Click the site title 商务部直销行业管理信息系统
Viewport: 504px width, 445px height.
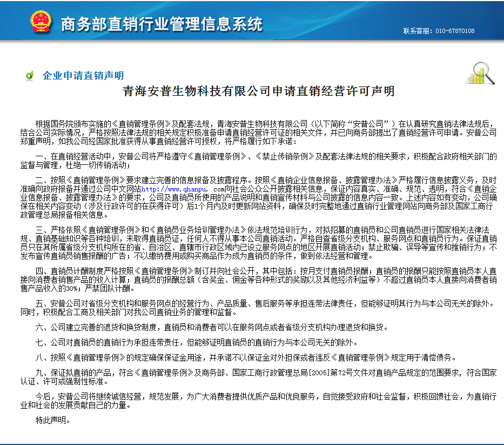coord(162,24)
